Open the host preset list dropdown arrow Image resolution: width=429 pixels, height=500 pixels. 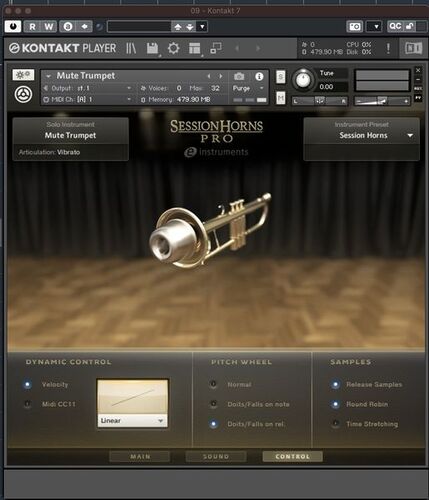[202, 27]
